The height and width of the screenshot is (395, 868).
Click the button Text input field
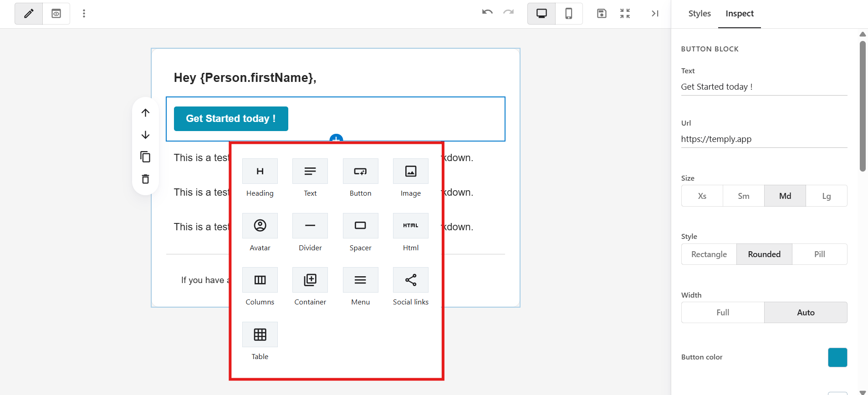tap(764, 86)
